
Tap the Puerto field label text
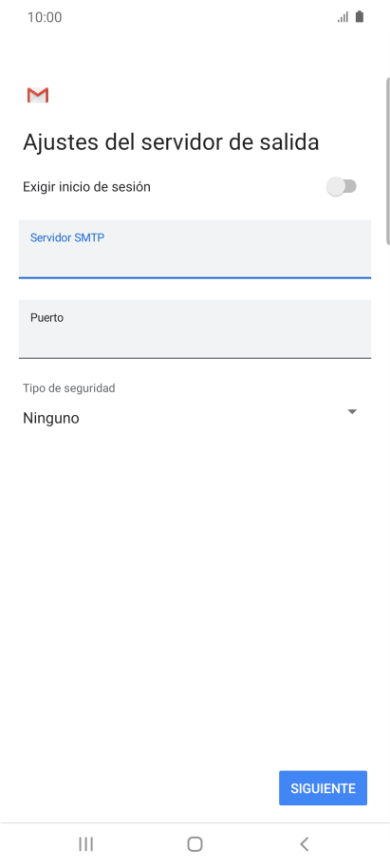47,318
